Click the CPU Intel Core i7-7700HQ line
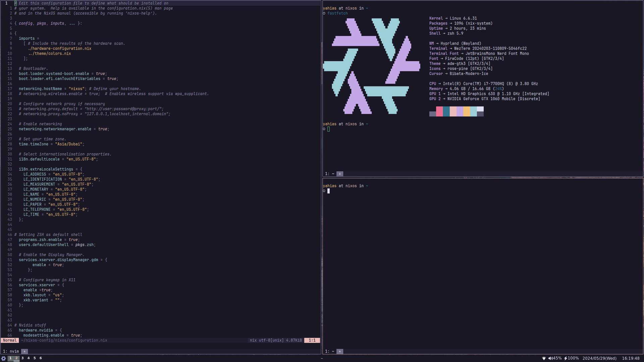 [484, 84]
